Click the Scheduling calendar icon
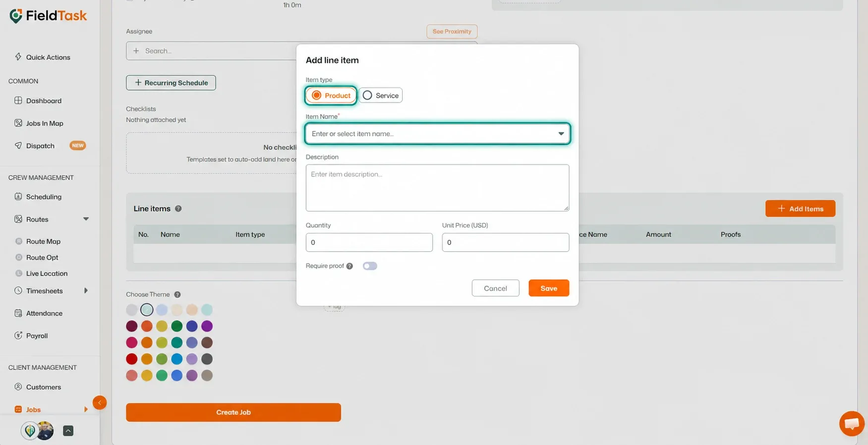Image resolution: width=868 pixels, height=445 pixels. click(x=18, y=197)
